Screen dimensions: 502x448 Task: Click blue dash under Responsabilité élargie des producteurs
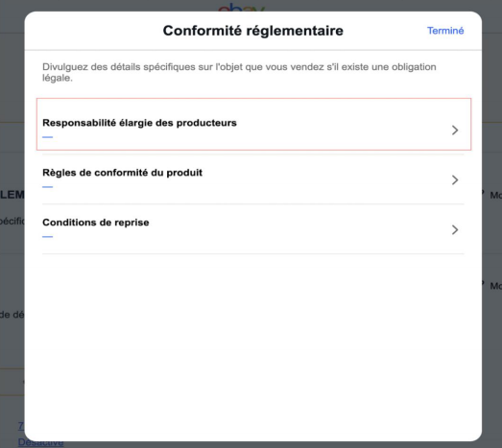(47, 137)
